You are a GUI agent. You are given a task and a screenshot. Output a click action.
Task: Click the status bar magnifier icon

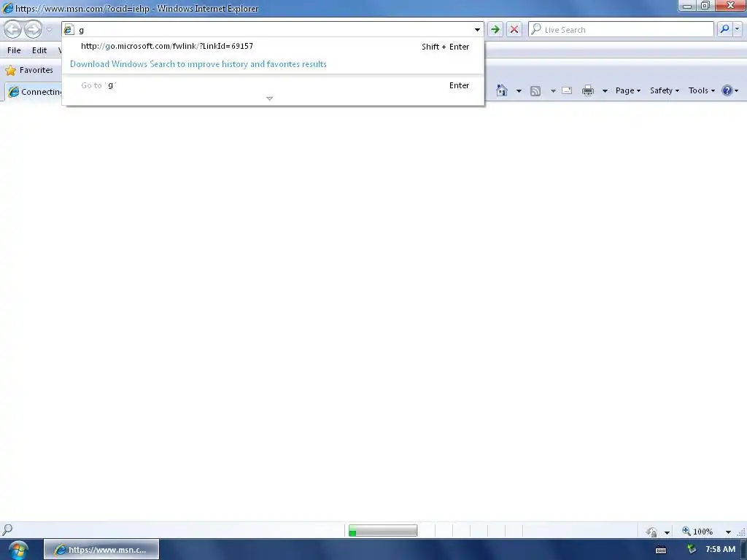click(7, 529)
